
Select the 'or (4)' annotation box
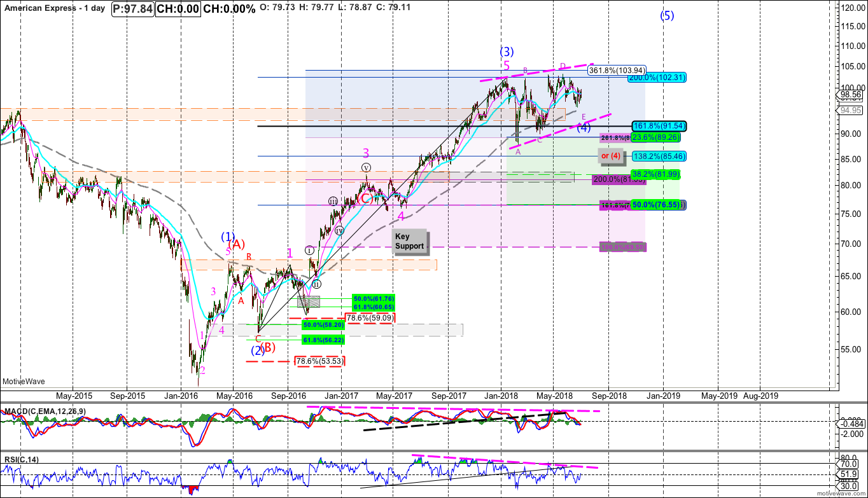click(610, 156)
